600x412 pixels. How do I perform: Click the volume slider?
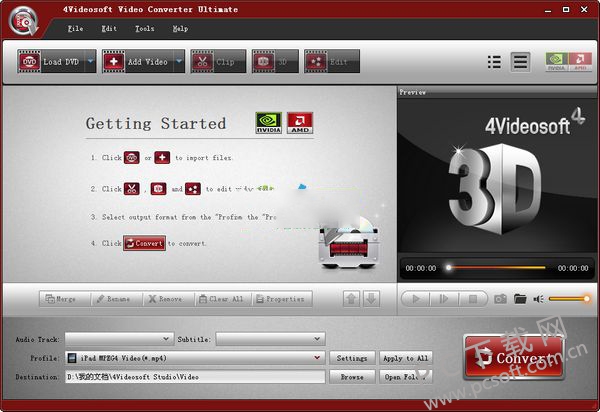pos(570,299)
